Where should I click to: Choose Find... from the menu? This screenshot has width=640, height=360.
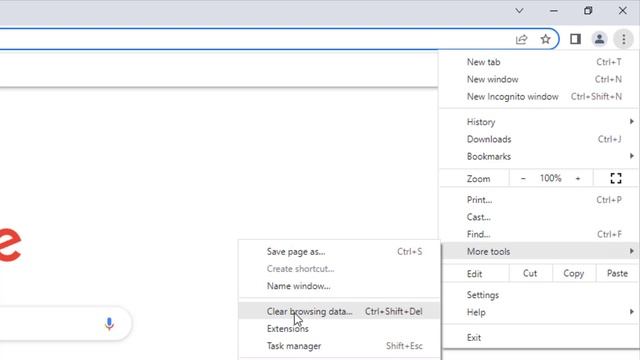pos(539,234)
